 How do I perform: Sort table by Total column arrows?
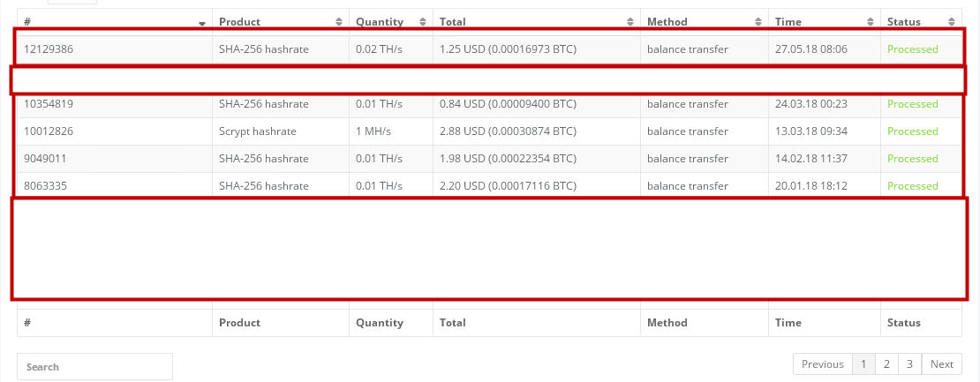click(x=630, y=22)
